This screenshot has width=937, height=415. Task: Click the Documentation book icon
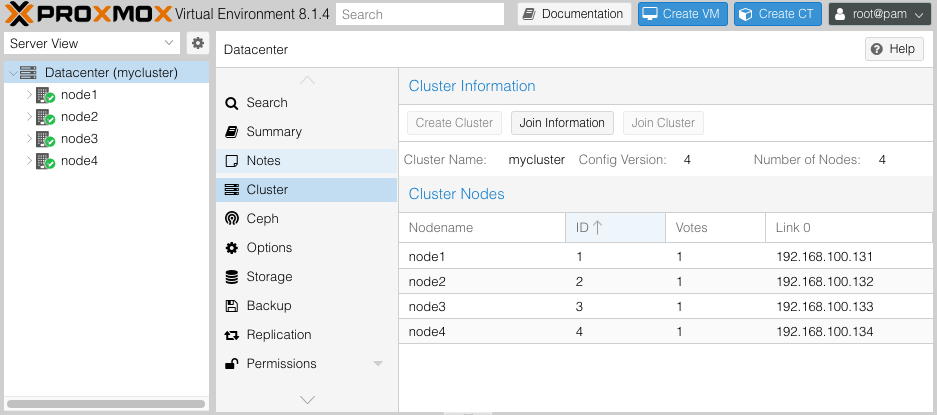528,14
